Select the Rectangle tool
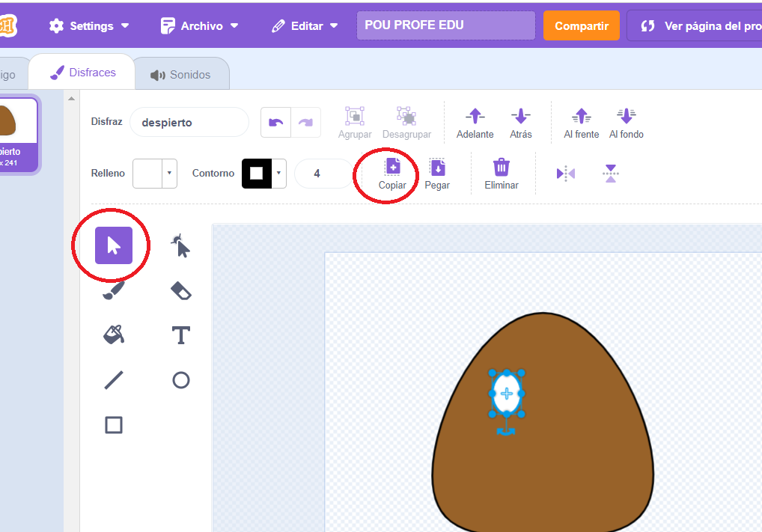This screenshot has width=762, height=532. coord(114,425)
